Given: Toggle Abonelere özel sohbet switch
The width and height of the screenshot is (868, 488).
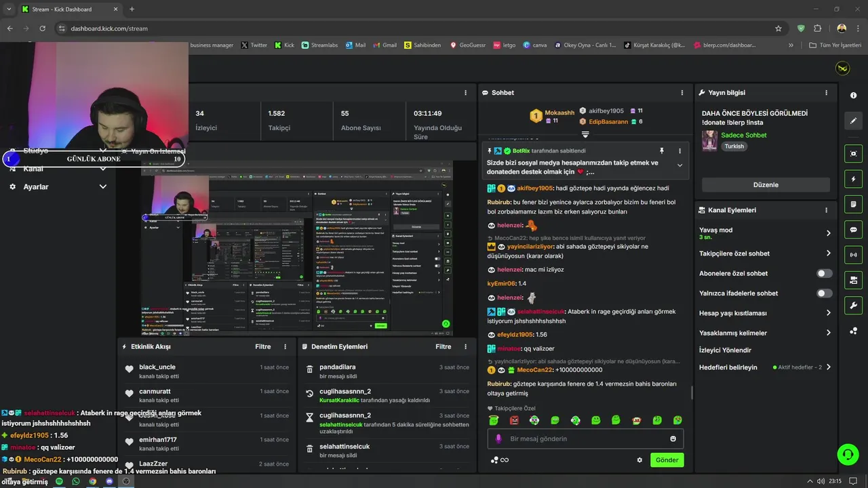Looking at the screenshot, I should point(824,273).
